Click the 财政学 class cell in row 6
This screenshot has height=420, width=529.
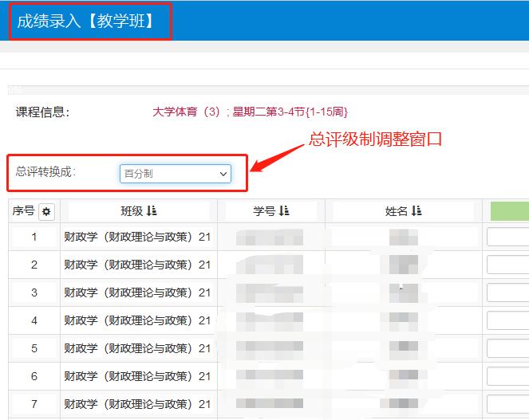[x=137, y=376]
